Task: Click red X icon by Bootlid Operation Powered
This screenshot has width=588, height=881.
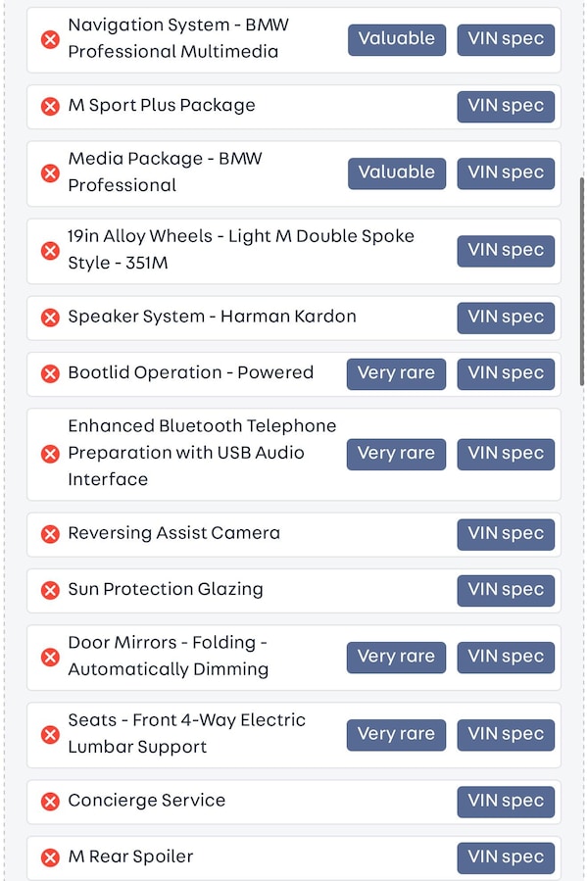Action: (50, 373)
